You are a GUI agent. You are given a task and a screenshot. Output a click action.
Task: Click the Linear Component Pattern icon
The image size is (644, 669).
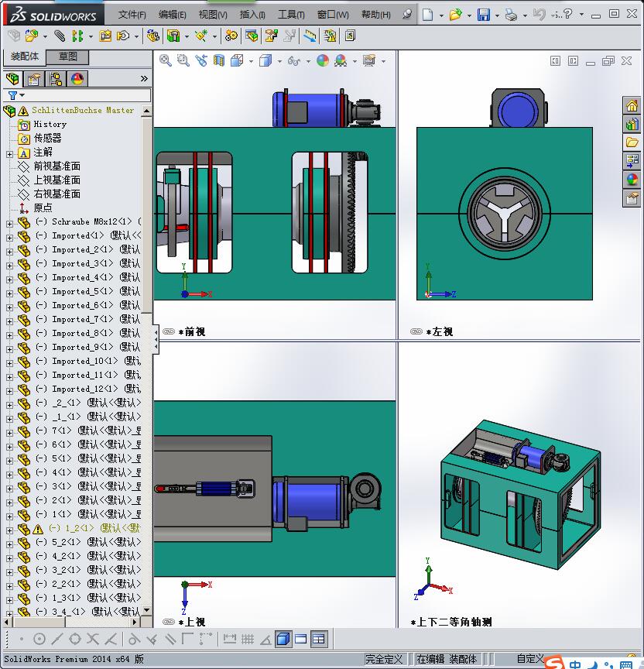(77, 36)
